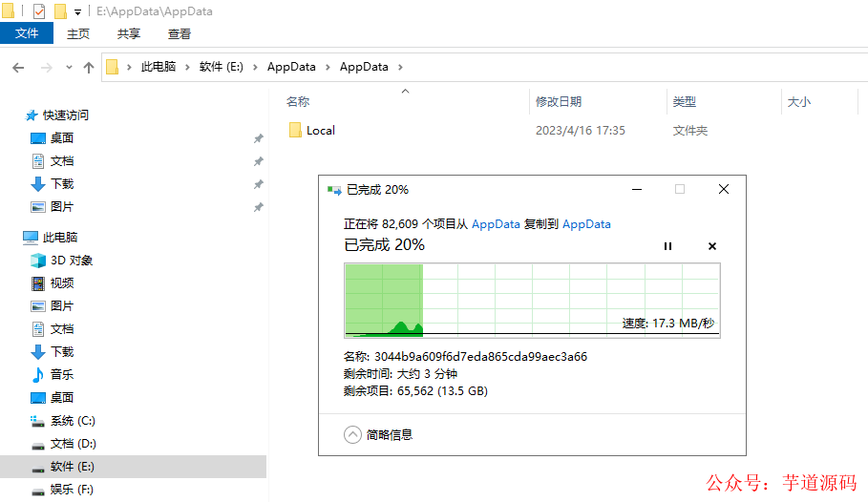Viewport: 868px width, 502px height.
Task: Switch to the 共享 ribbon tab
Action: pos(128,33)
